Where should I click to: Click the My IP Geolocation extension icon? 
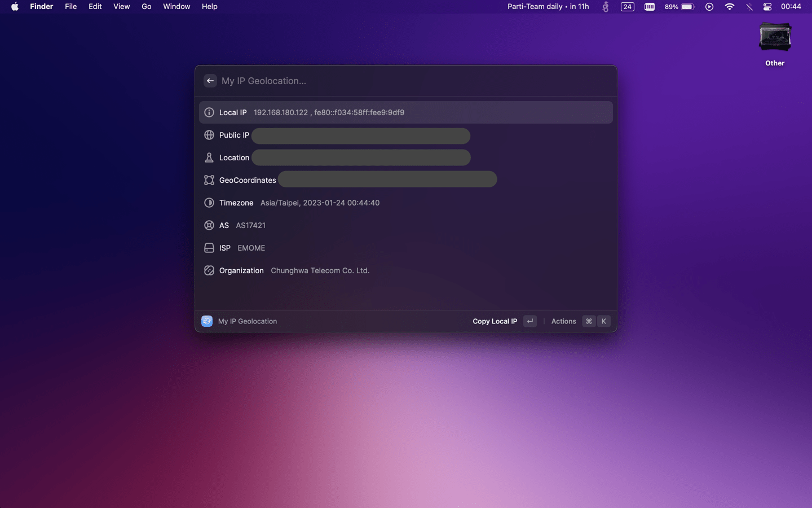click(206, 321)
